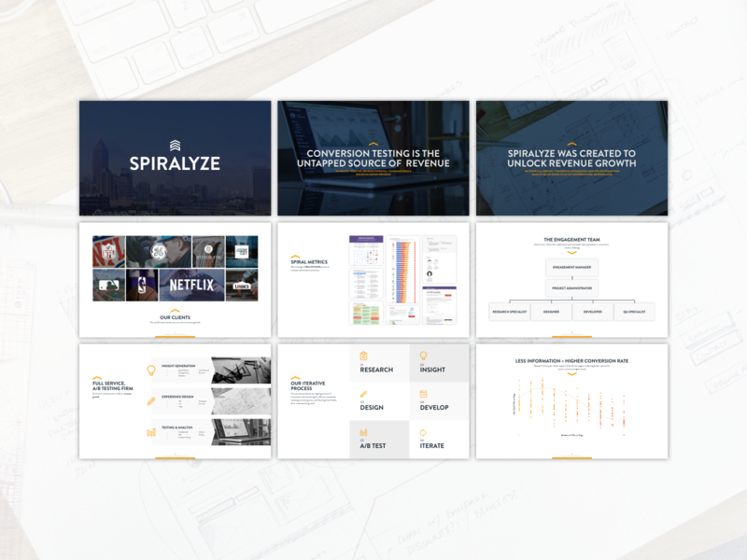Click the colorful horizontal bar chart in Spiral Metrics

click(x=402, y=269)
